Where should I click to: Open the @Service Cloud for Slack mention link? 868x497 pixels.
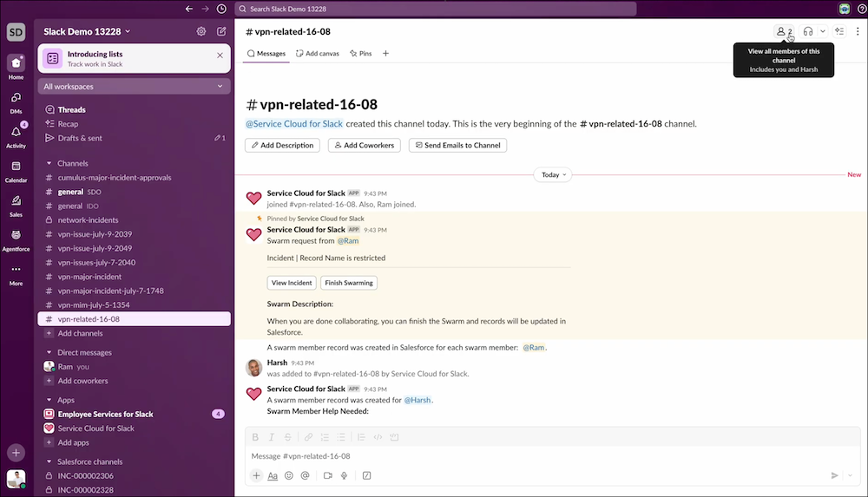point(294,124)
